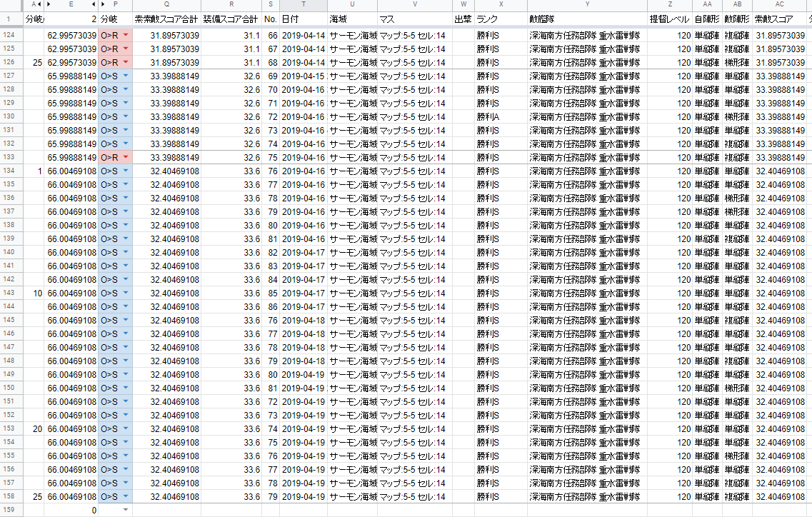The height and width of the screenshot is (517, 812).
Task: Select the 素索敵スコア合計 column header Q
Action: coord(166,5)
